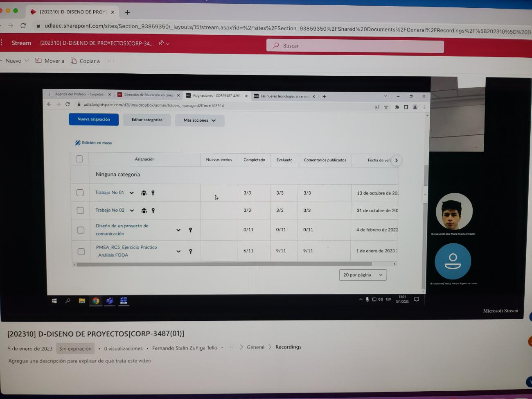This screenshot has width=532, height=399.
Task: Expand the Más acciones dropdown
Action: (x=200, y=120)
